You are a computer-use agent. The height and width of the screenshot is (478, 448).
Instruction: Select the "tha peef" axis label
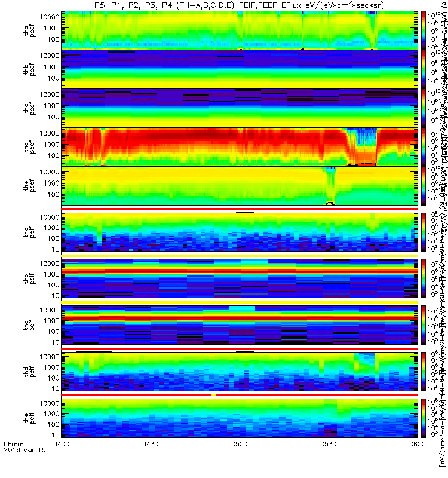[x=29, y=31]
